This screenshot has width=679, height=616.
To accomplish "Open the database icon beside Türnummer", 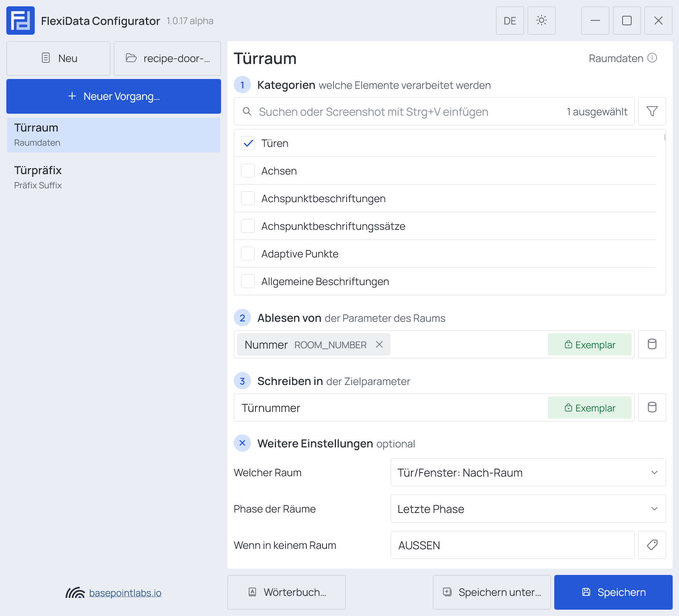I will pyautogui.click(x=652, y=408).
